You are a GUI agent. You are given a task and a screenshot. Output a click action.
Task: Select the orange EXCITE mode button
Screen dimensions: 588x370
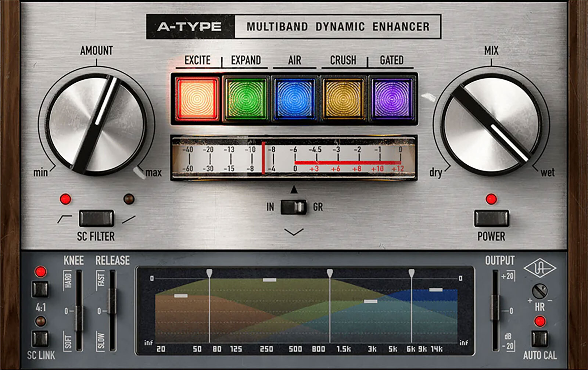pos(197,99)
